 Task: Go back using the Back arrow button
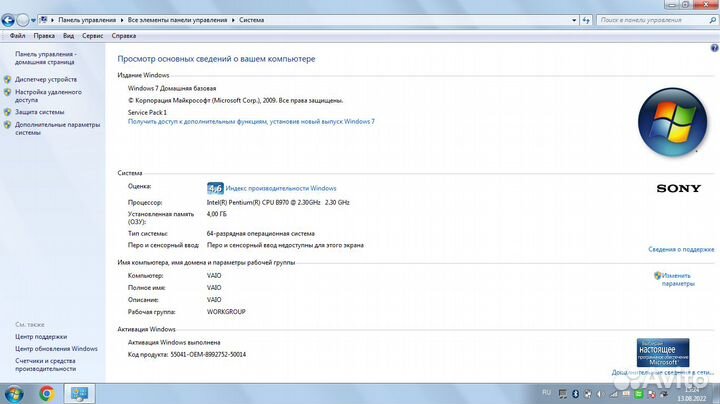(x=8, y=20)
